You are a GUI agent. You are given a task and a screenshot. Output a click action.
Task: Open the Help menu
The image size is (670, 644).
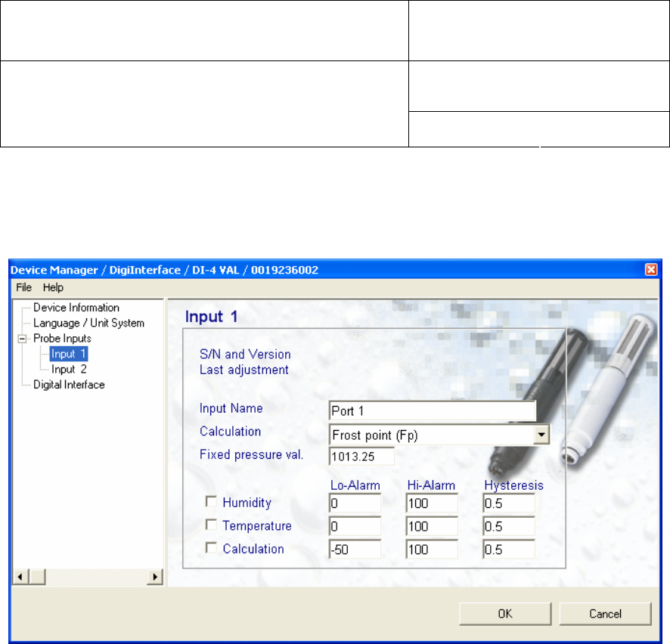click(53, 287)
